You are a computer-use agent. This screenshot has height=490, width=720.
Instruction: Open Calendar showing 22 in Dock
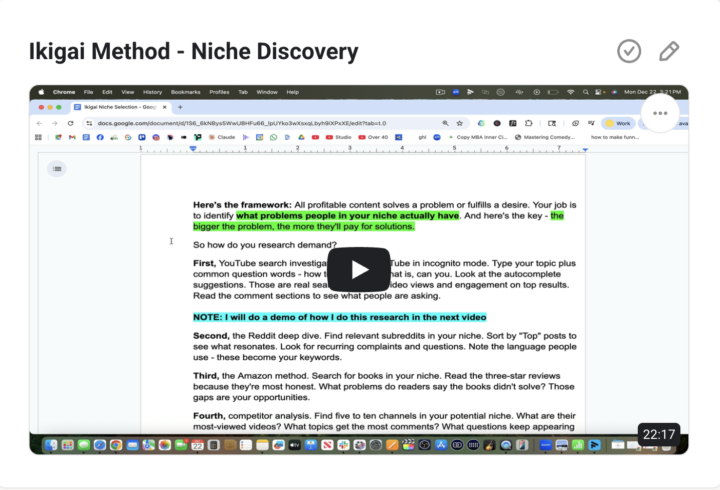coord(197,445)
